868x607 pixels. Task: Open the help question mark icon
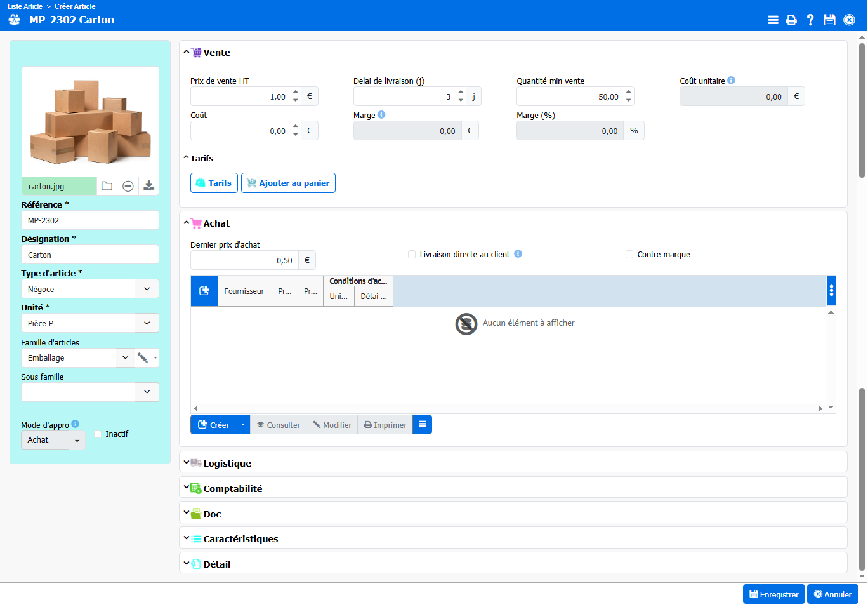coord(810,20)
